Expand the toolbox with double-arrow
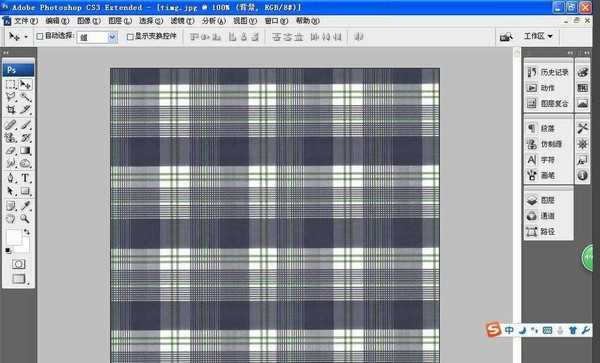This screenshot has height=363, width=600. coord(6,52)
